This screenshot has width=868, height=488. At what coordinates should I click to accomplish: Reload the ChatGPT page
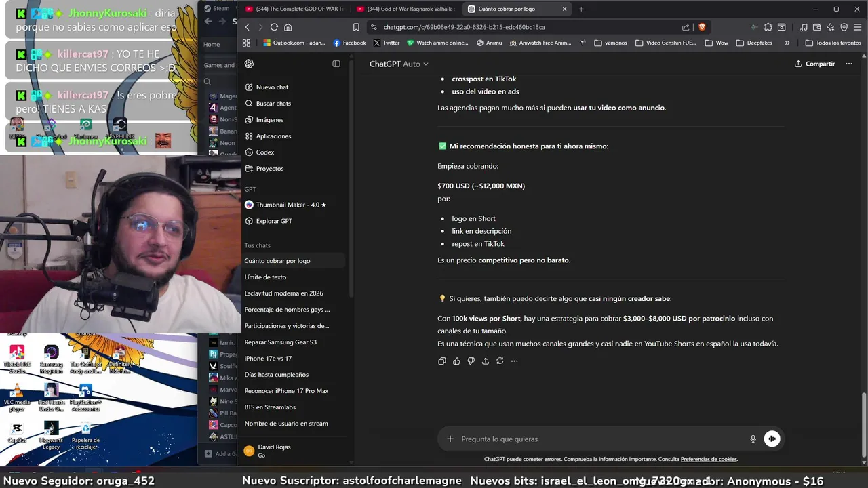click(x=274, y=27)
